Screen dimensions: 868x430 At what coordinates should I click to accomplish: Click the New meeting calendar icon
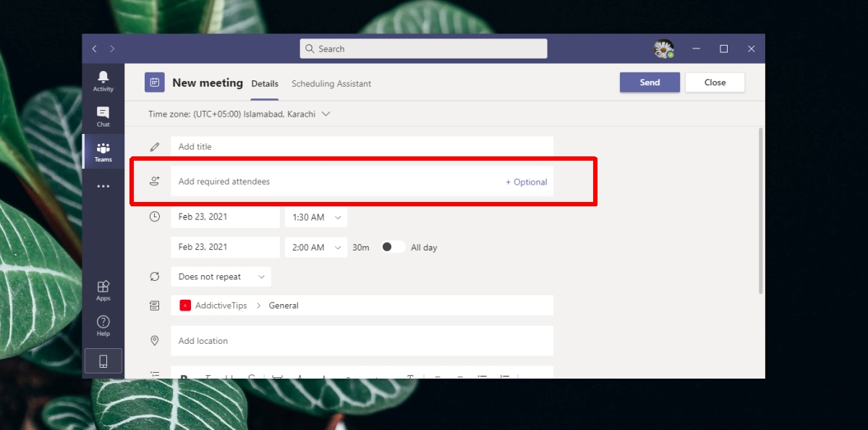point(154,83)
